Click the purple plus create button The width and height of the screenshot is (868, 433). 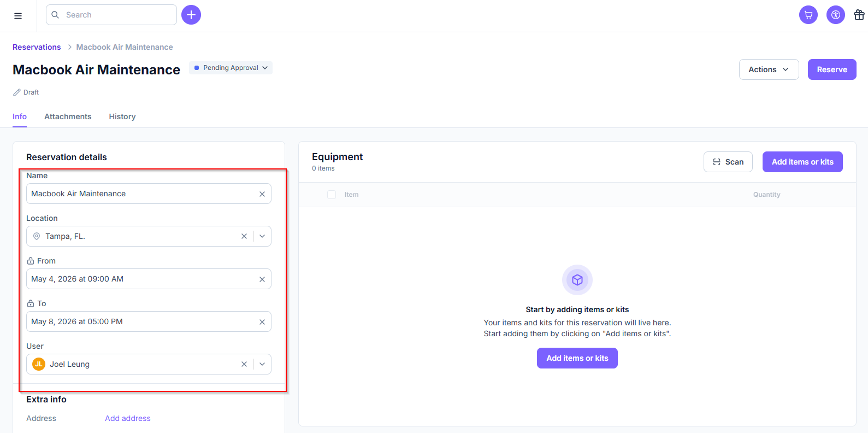pos(191,15)
